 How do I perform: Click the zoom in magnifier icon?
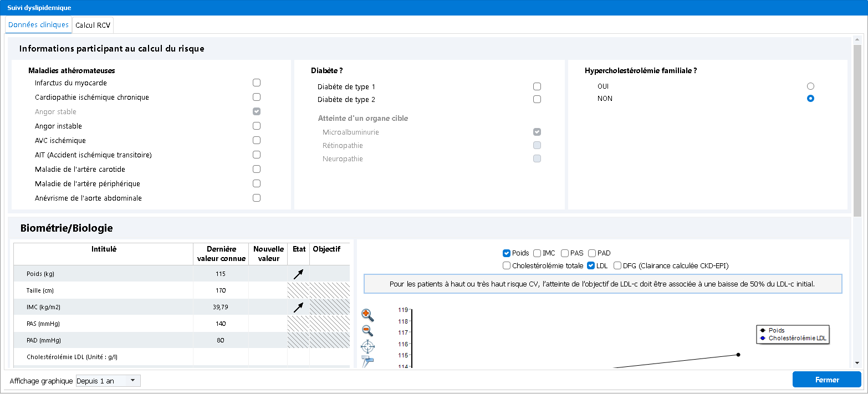(x=367, y=315)
